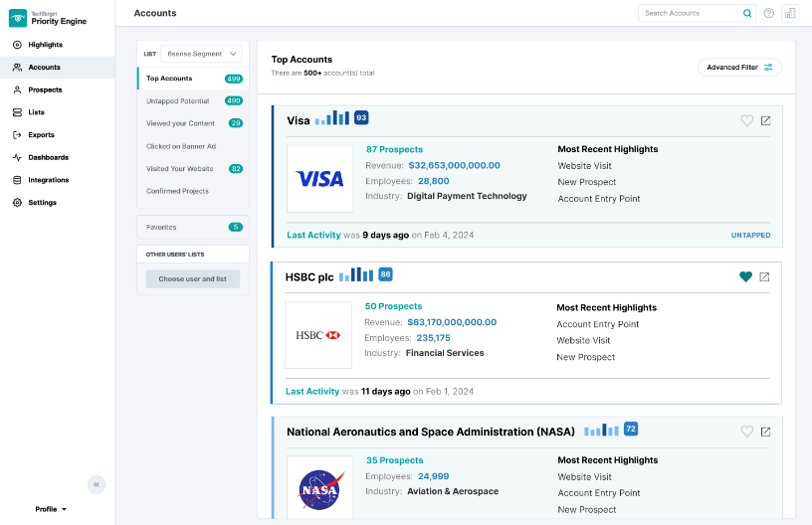The width and height of the screenshot is (812, 525).
Task: Click the Visa score badge 93
Action: tap(361, 117)
